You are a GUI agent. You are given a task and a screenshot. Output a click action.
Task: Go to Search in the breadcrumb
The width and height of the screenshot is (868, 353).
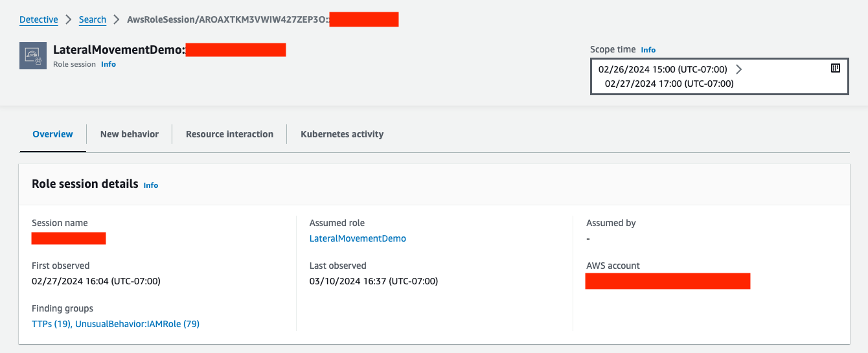[93, 19]
